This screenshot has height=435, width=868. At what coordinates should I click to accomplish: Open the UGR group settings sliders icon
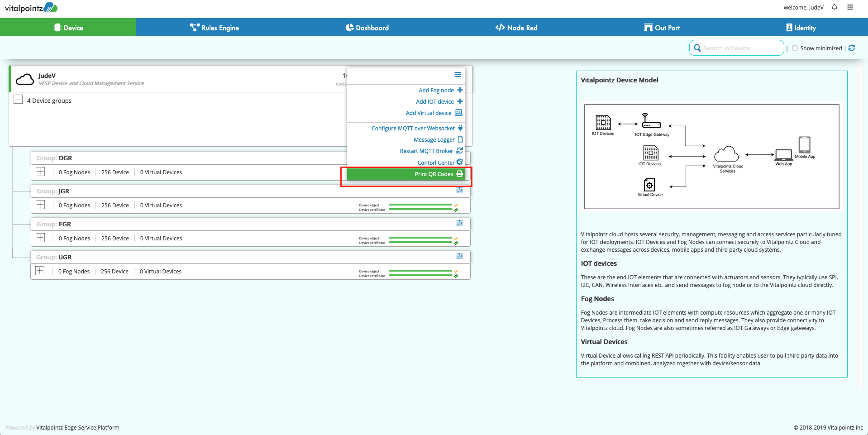point(460,256)
